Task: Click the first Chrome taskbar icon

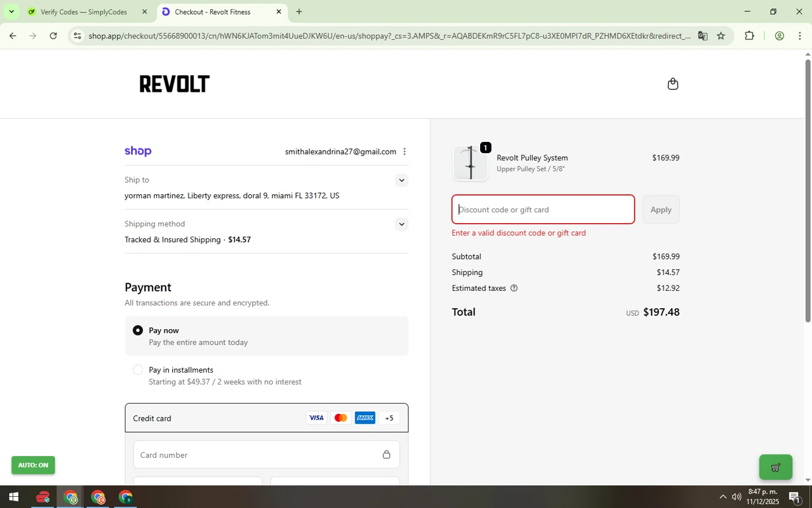Action: coord(70,497)
